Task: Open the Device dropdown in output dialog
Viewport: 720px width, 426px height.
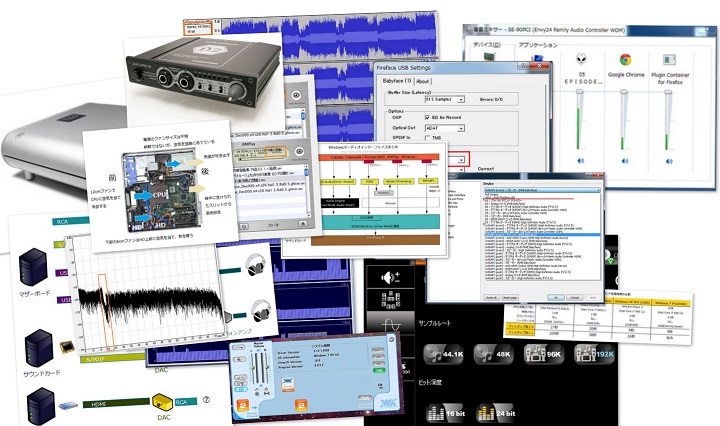Action: coord(542,190)
